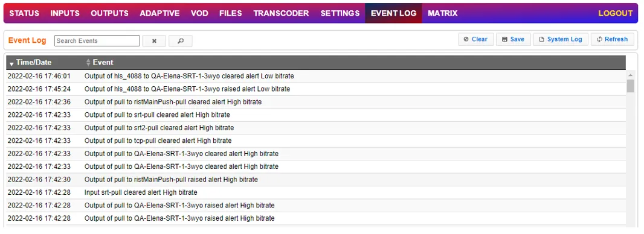Image resolution: width=644 pixels, height=234 pixels.
Task: Select timestamp 2022-02-16 17:46:01
Action: pyautogui.click(x=39, y=76)
